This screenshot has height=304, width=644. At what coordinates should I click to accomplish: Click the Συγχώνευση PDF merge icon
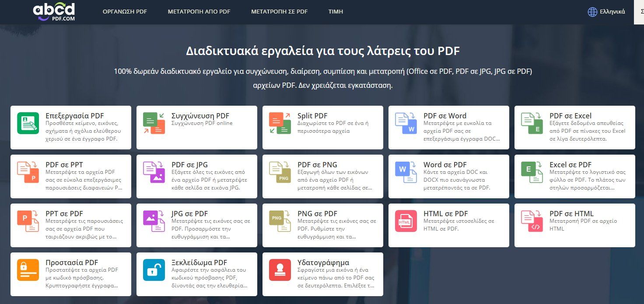[154, 123]
